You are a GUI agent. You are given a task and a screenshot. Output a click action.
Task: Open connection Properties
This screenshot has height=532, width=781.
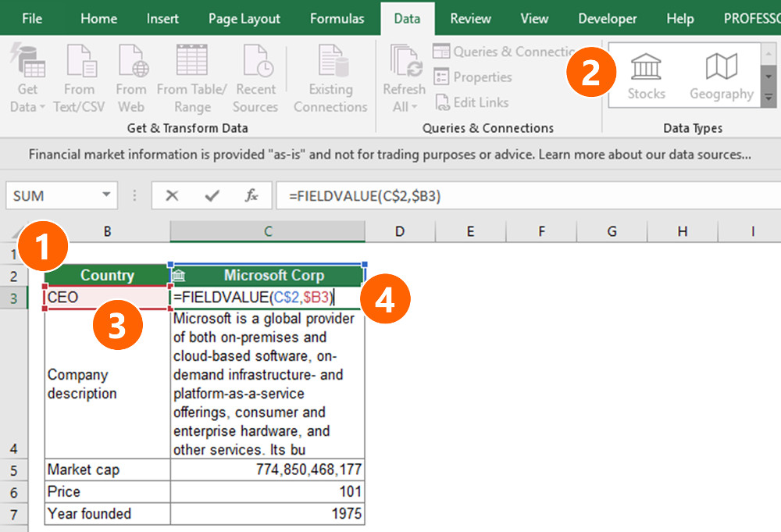(x=473, y=77)
